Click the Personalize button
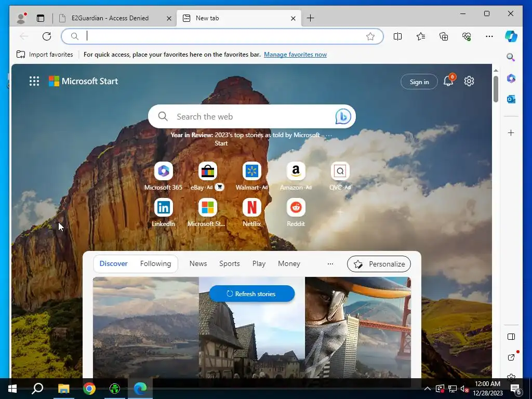Image resolution: width=532 pixels, height=399 pixels. coord(379,264)
